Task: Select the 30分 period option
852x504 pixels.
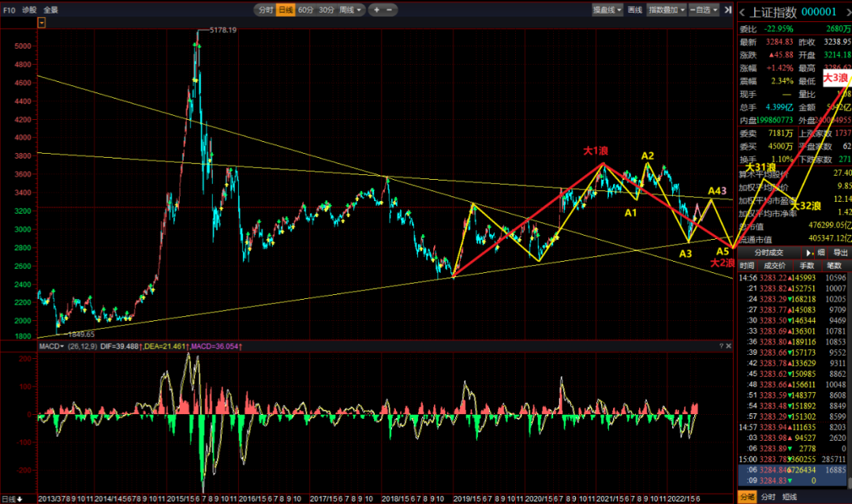Action: pos(326,10)
